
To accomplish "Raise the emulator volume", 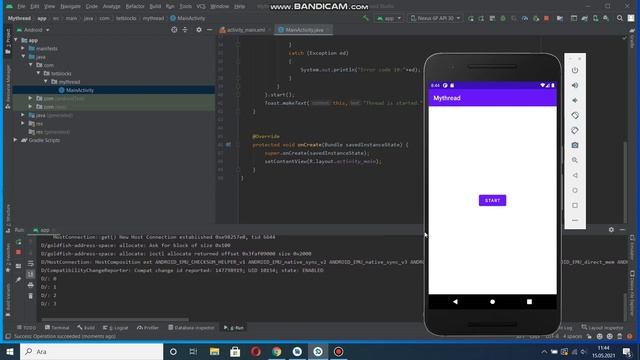I will click(x=575, y=85).
